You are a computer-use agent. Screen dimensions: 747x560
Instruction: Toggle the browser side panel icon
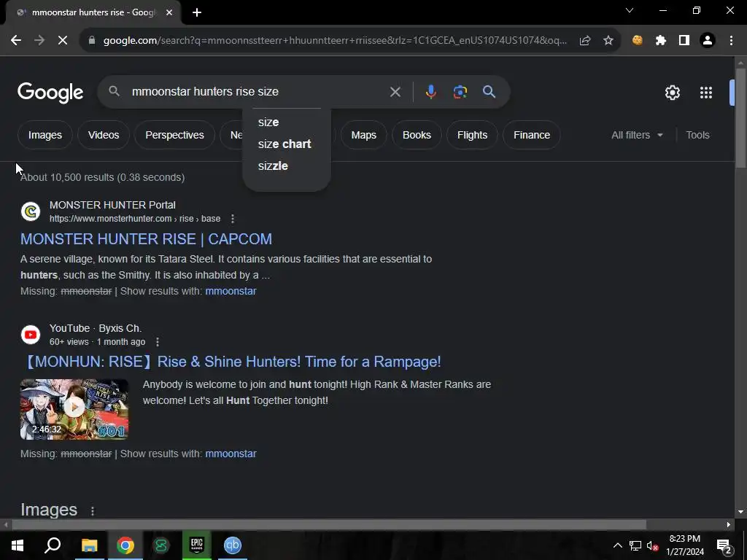(x=684, y=41)
